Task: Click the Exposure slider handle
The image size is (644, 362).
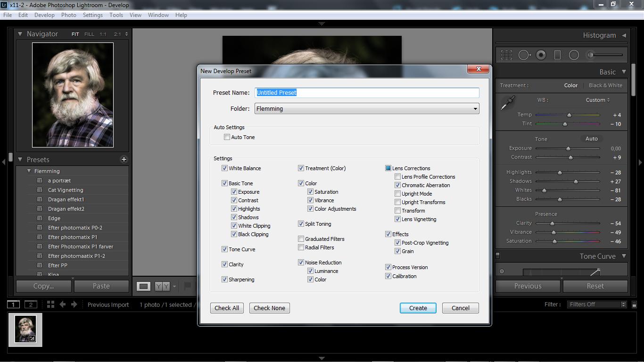Action: 568,148
